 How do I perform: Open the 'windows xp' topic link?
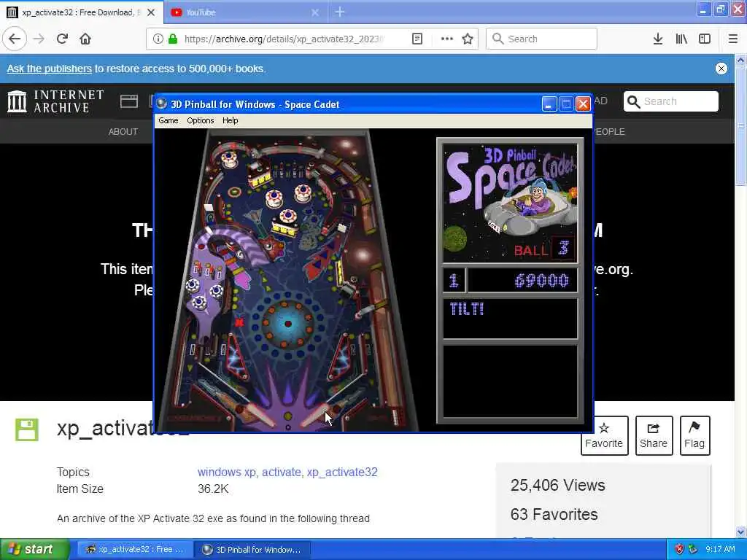point(227,472)
